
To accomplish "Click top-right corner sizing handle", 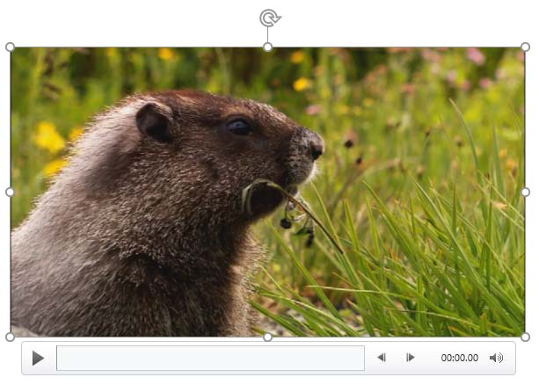I will [525, 47].
